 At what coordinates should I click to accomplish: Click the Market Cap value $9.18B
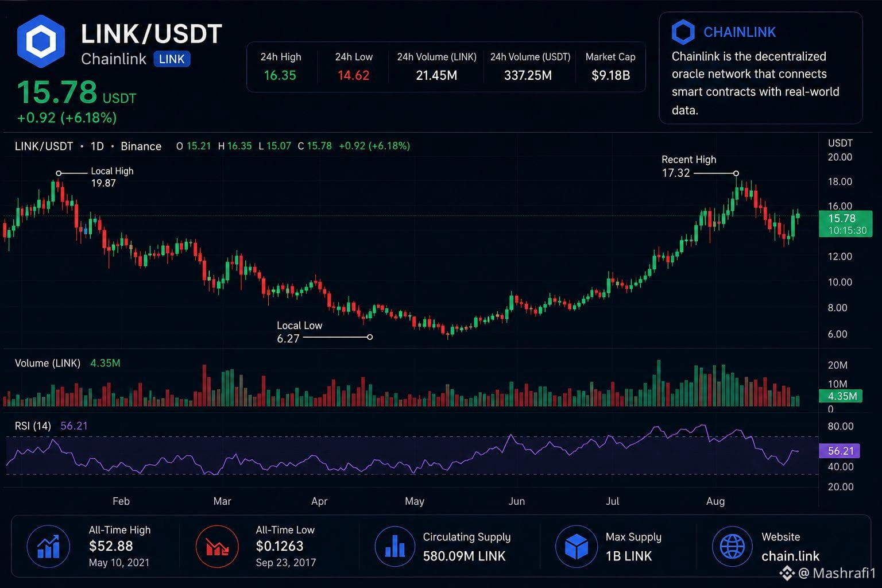click(x=610, y=75)
